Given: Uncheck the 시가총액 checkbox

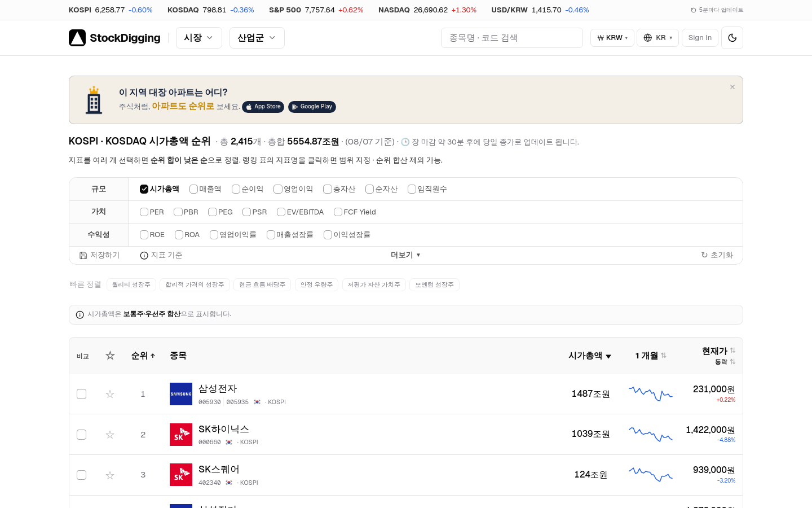Looking at the screenshot, I should click(144, 189).
